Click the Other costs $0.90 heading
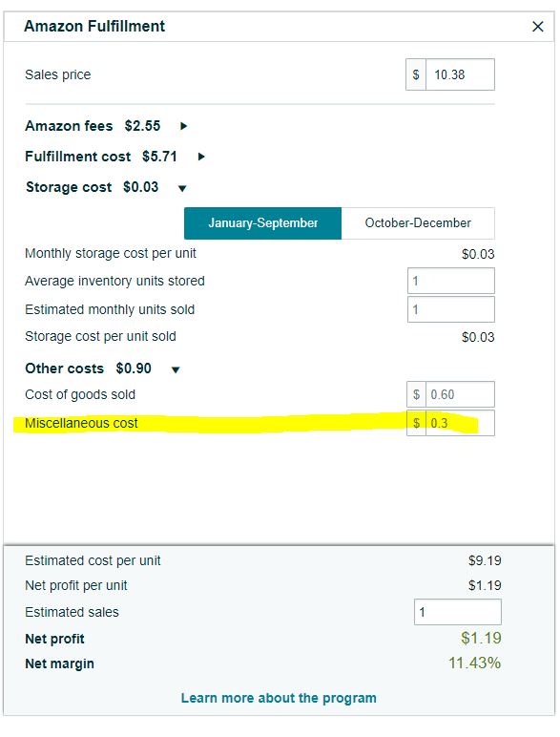Image resolution: width=560 pixels, height=737 pixels. click(89, 368)
